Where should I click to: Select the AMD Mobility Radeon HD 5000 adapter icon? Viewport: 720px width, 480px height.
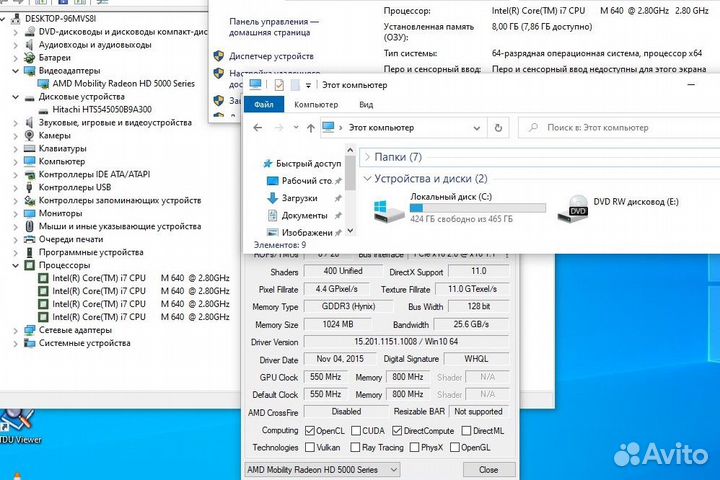tap(44, 84)
